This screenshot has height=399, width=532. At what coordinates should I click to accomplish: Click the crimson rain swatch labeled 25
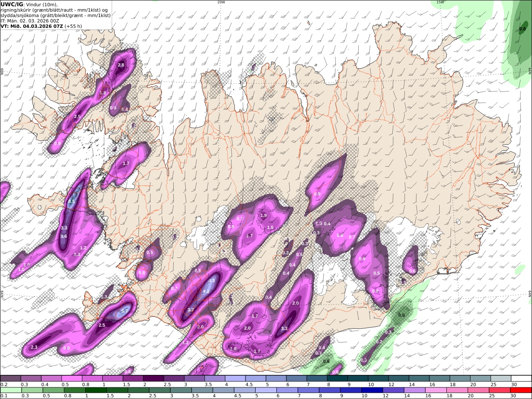(500, 390)
